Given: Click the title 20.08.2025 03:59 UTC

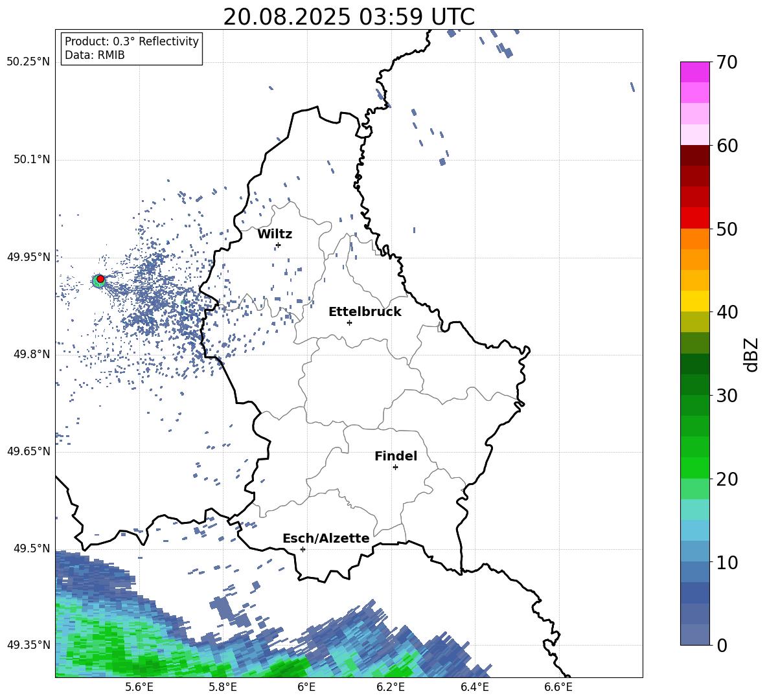Looking at the screenshot, I should coord(349,17).
